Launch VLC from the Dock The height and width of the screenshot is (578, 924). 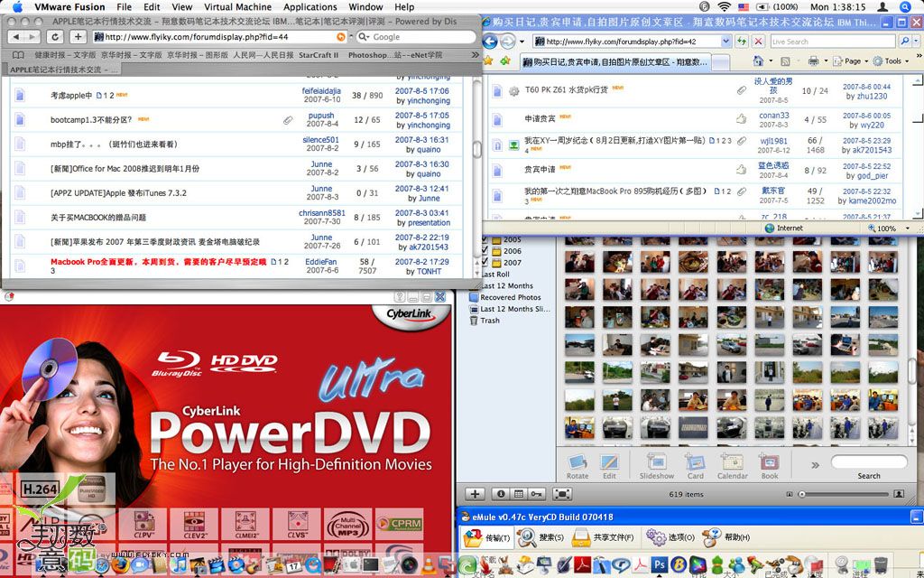(429, 567)
